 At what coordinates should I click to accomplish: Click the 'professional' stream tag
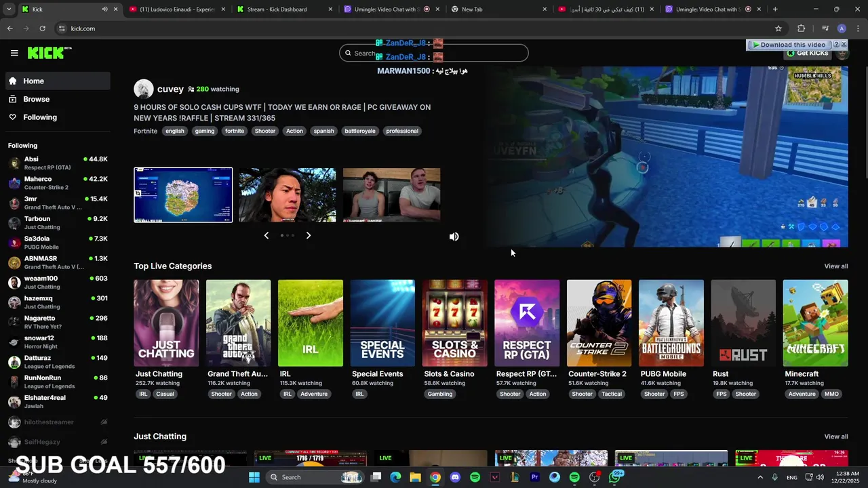(x=402, y=131)
